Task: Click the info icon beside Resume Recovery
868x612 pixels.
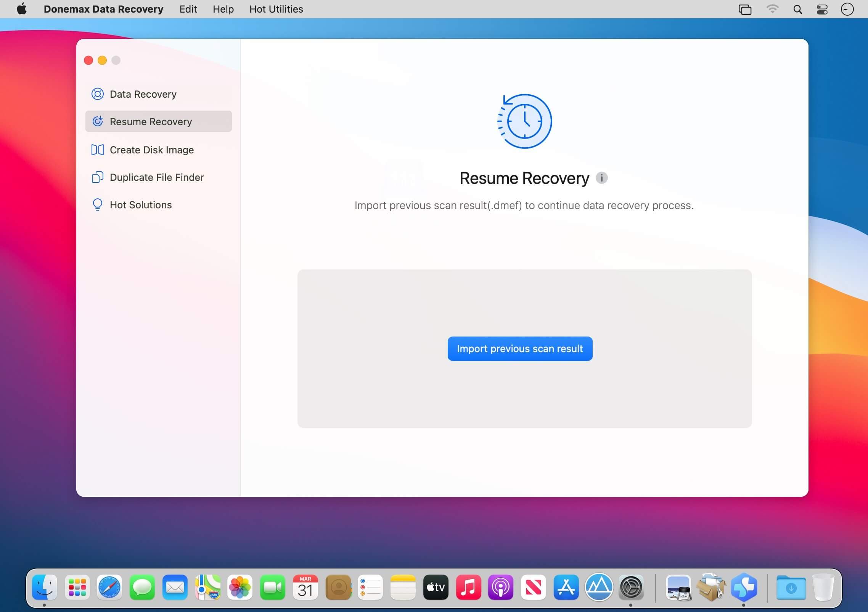Action: tap(601, 178)
